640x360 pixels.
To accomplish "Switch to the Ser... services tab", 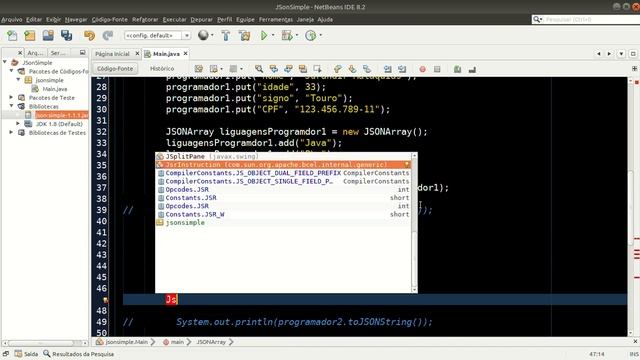I will [58, 53].
